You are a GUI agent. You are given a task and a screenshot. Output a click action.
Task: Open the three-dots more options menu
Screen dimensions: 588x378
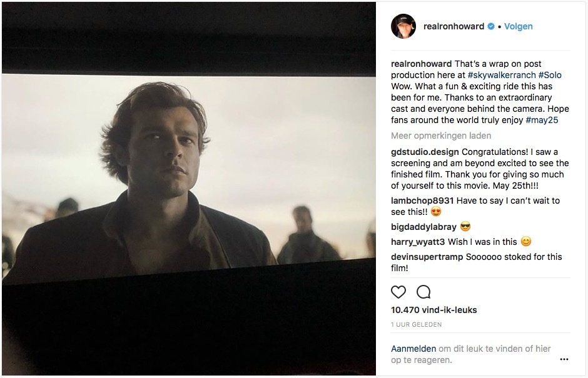click(564, 359)
